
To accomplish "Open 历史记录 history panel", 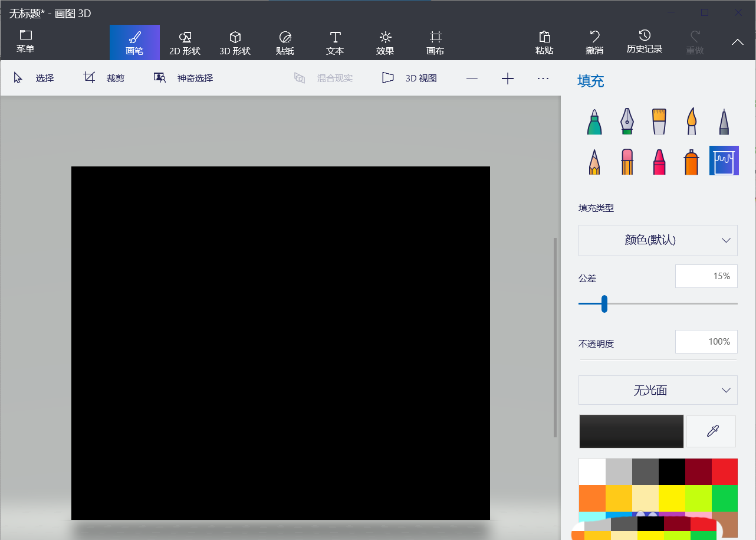I will click(x=645, y=42).
